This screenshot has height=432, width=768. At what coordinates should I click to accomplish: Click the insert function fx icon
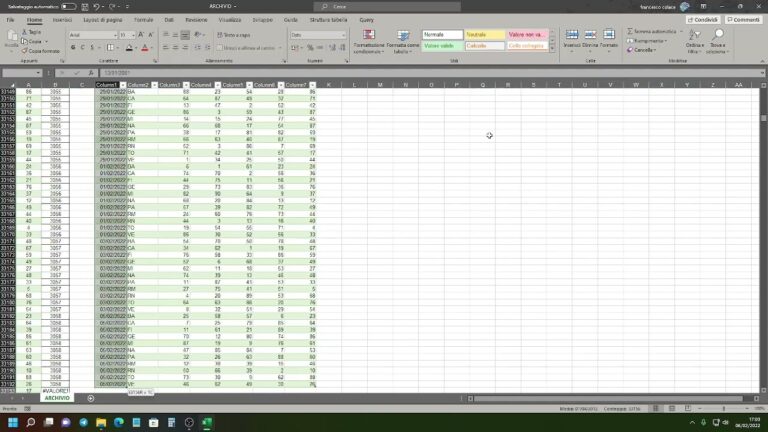91,73
